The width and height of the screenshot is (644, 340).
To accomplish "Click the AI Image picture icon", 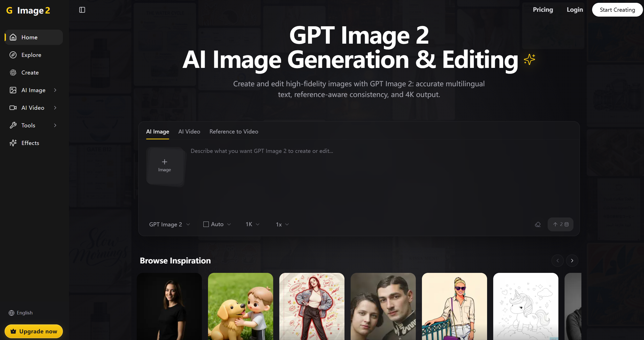I will [13, 90].
